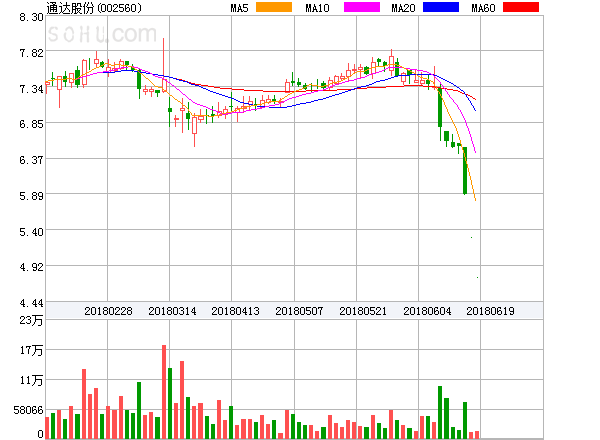Image resolution: width=600 pixels, height=440 pixels.
Task: Click the 7.34 price axis label
Action: tap(31, 89)
